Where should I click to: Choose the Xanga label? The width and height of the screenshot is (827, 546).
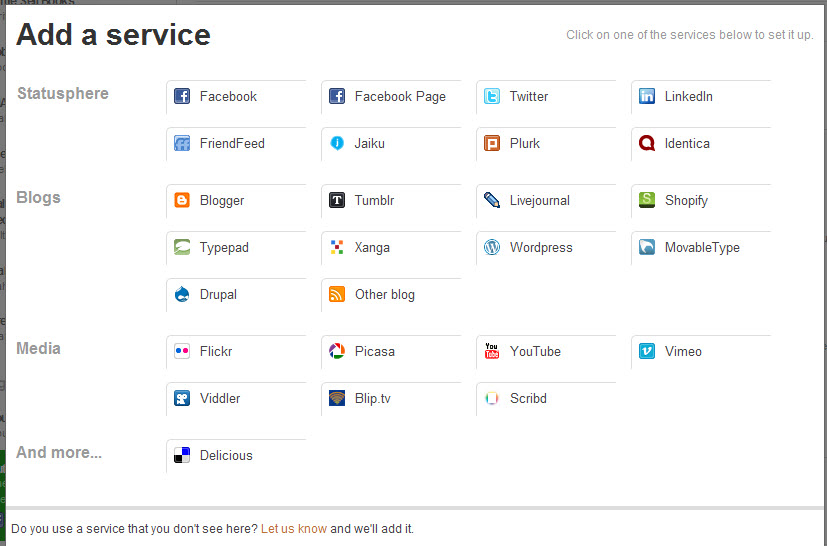[372, 248]
